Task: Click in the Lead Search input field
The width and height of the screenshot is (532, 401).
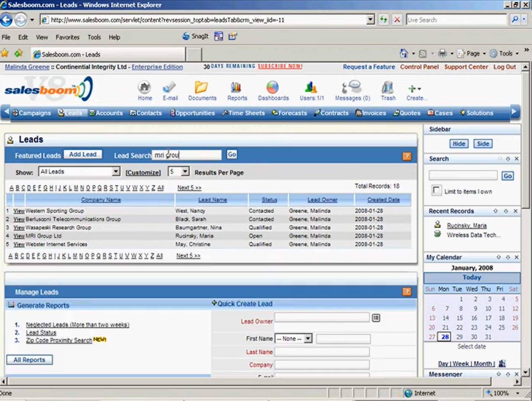Action: [187, 155]
